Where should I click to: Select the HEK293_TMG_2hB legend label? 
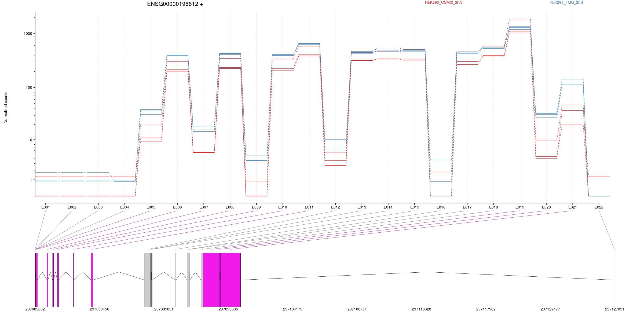click(x=566, y=2)
